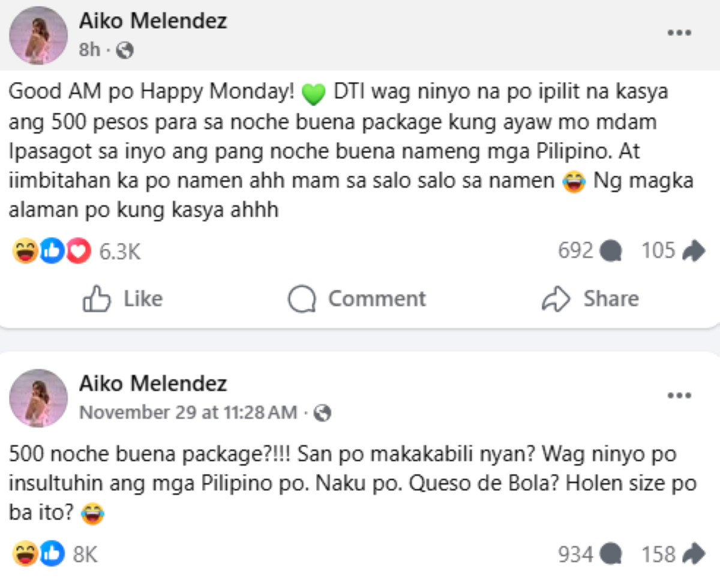Click the November 29 at 11:28 AM timestamp
The image size is (720, 588).
(188, 413)
